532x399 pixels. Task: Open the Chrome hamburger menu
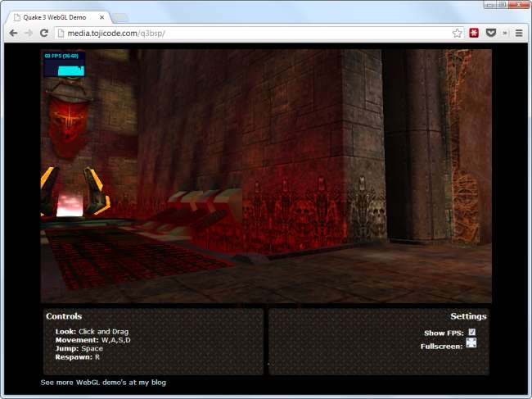click(x=519, y=33)
